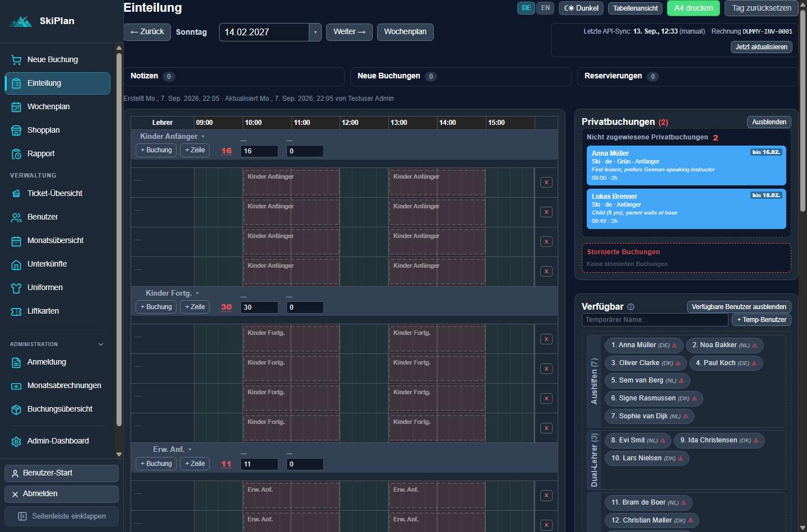Click the Zurück button

pyautogui.click(x=147, y=32)
